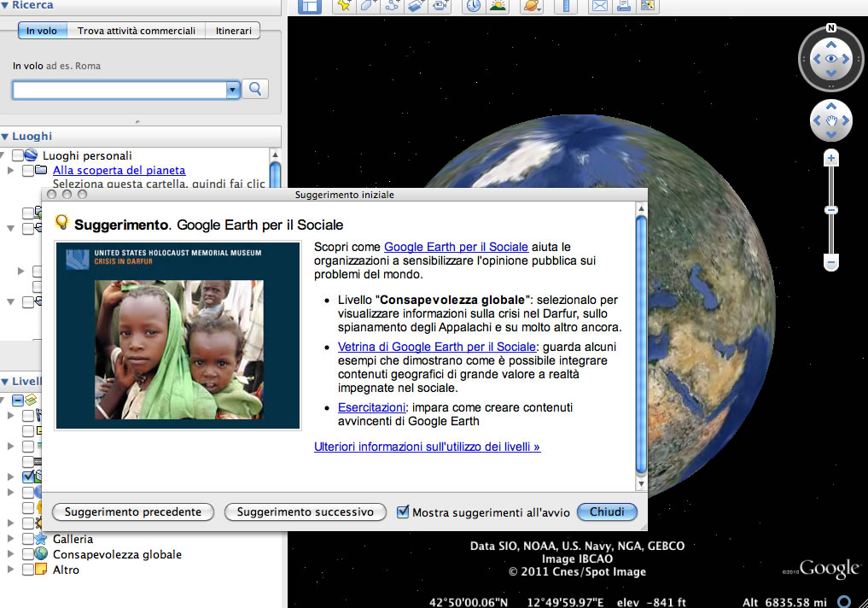Click the search magnifying glass button
The height and width of the screenshot is (608, 868).
click(255, 89)
